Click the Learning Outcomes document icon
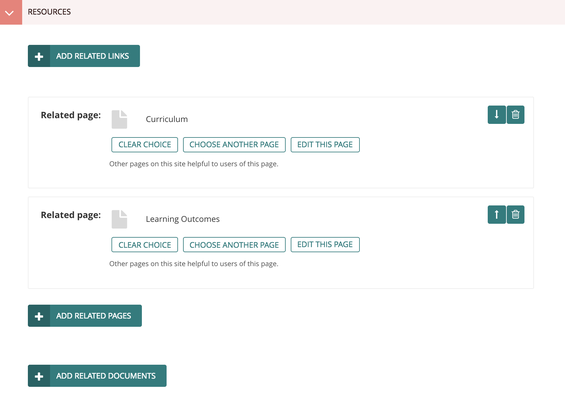565x402 pixels. point(119,219)
